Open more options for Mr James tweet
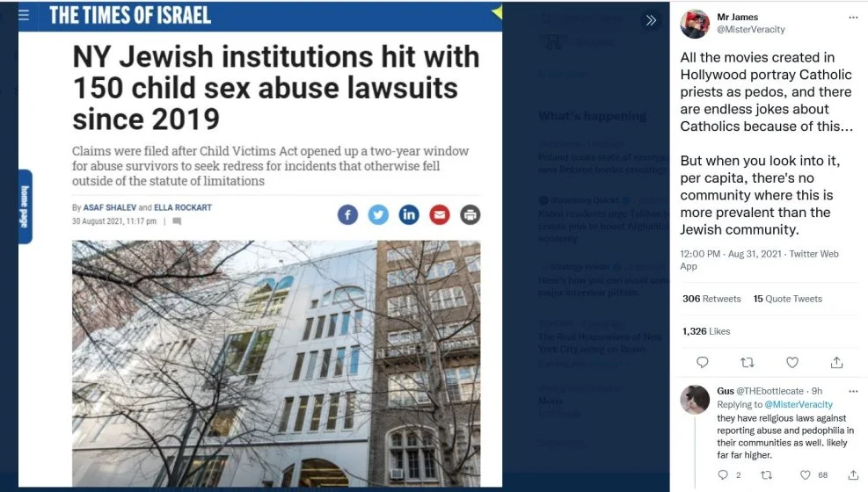The width and height of the screenshot is (868, 492). click(x=853, y=18)
